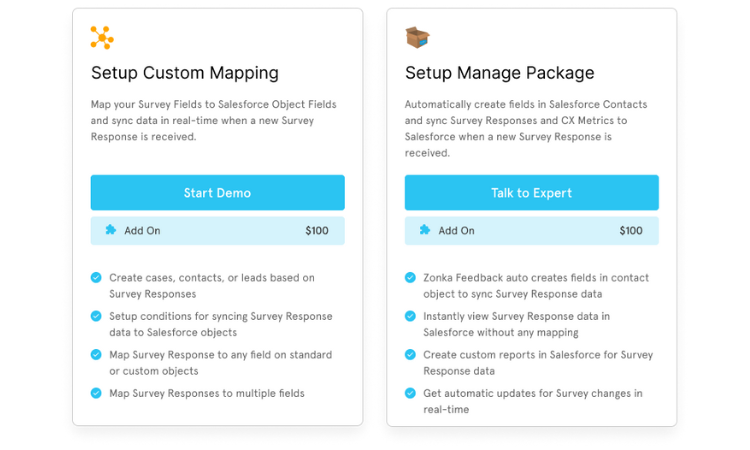Click checkmark beside 'Zonka Feedback auto creates fields'
Screen dimensions: 750x450
click(410, 278)
